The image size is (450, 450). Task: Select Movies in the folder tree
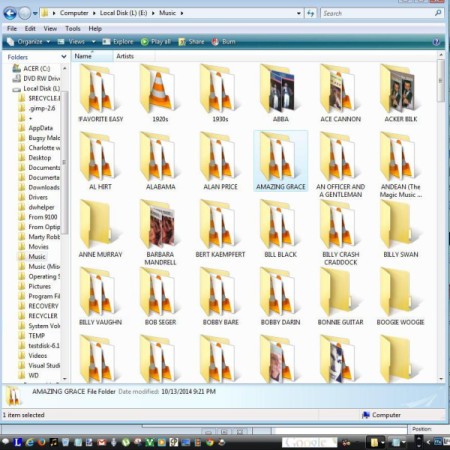coord(34,247)
